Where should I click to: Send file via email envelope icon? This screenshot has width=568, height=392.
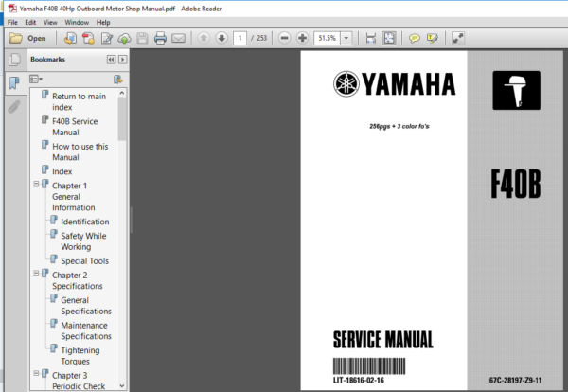(178, 38)
